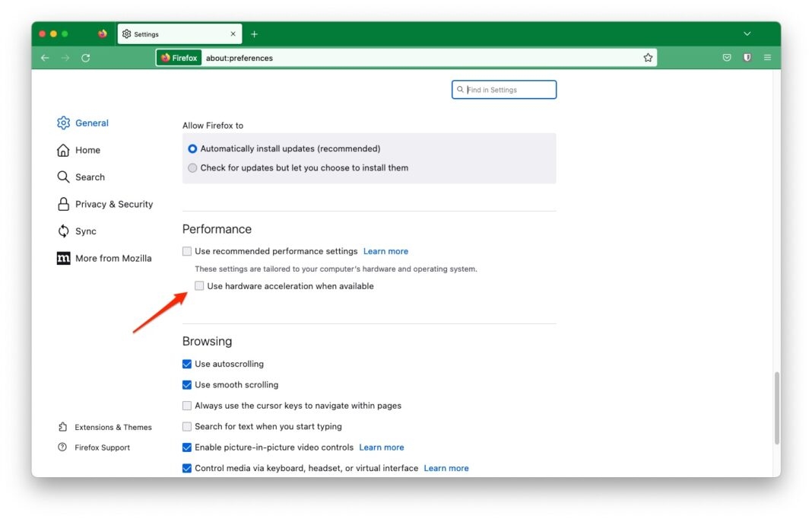Disable the Use smooth scrolling checkbox
Viewport: 812px width, 519px height.
click(x=187, y=385)
